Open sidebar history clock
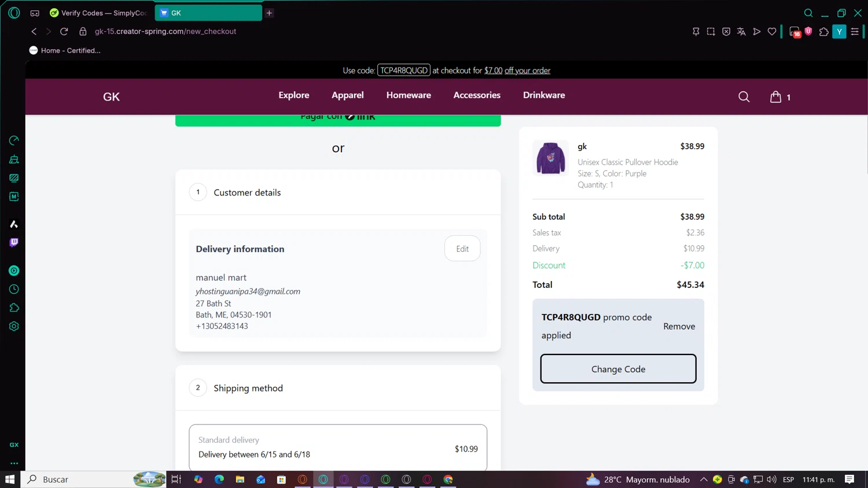Screen dimensions: 868x488 pyautogui.click(x=14, y=289)
